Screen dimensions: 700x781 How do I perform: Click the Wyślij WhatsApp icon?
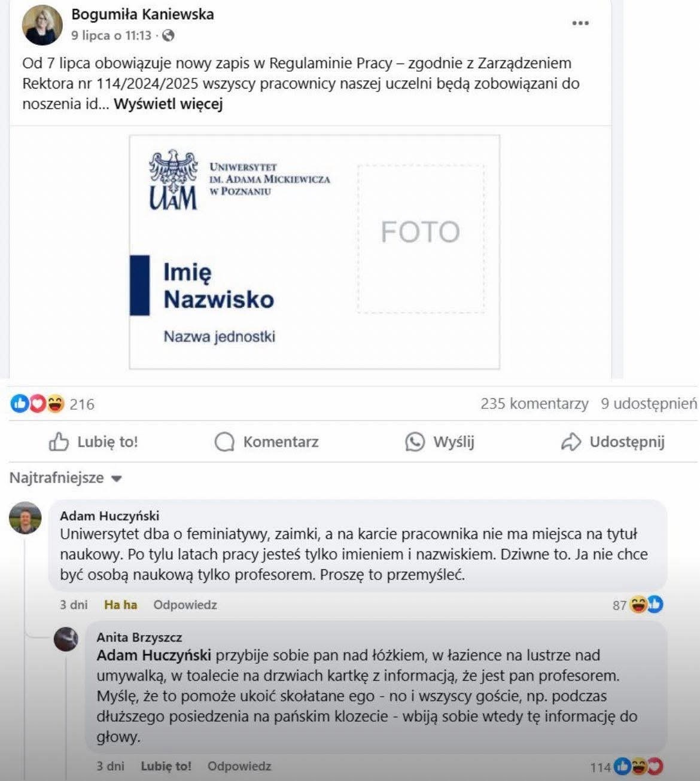pos(415,442)
